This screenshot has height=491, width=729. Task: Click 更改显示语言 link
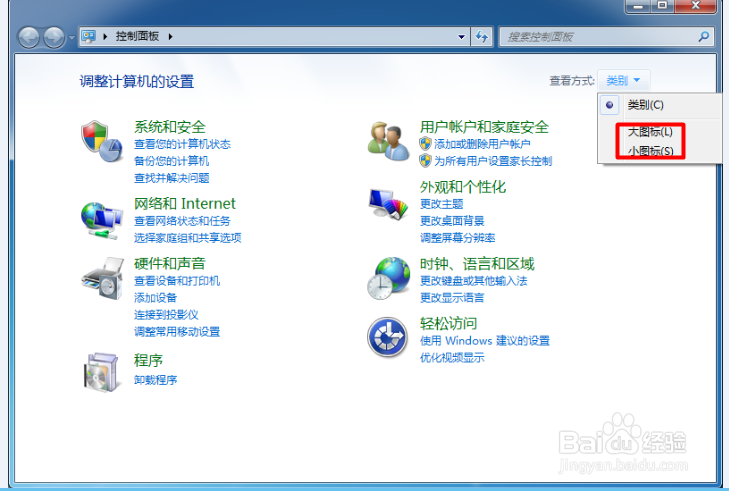pos(452,298)
